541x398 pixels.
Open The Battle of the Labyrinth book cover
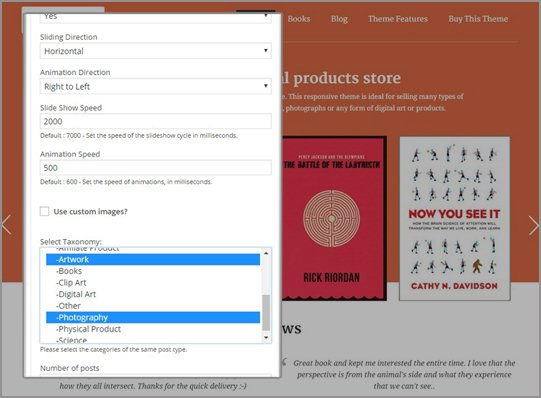(334, 218)
